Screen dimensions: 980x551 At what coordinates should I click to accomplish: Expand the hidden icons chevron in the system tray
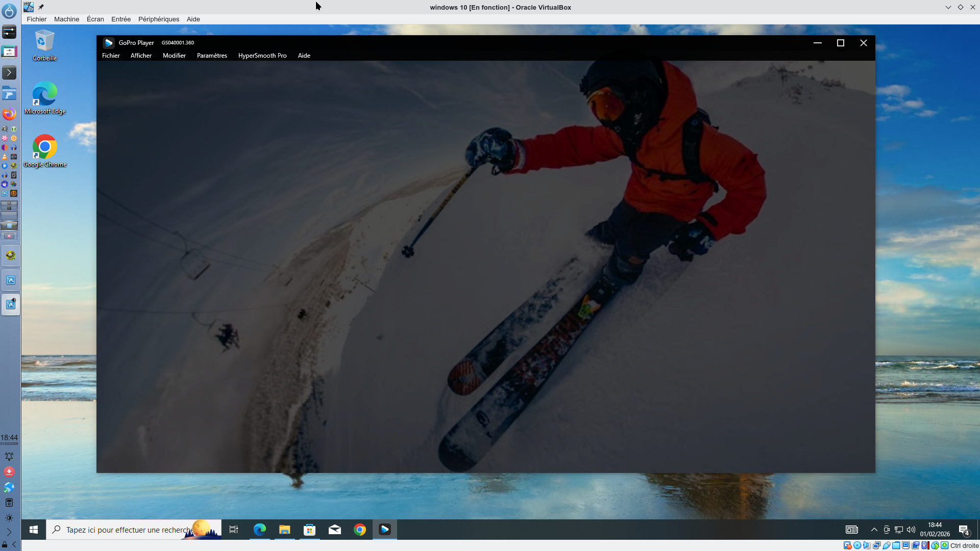click(874, 530)
